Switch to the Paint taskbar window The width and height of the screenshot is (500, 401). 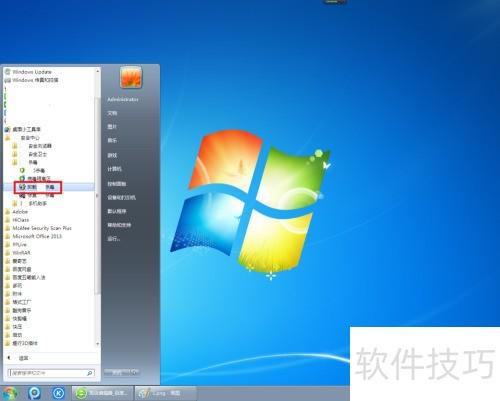166,393
